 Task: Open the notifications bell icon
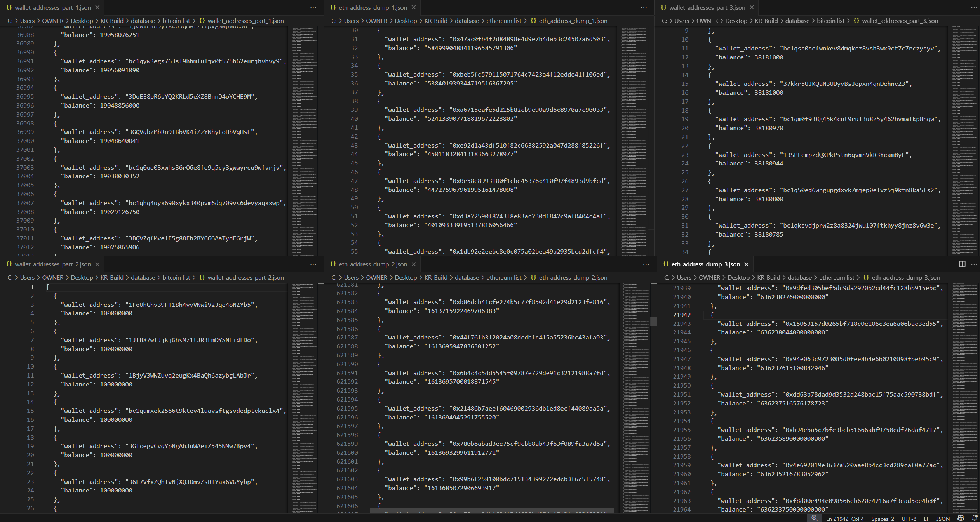974,518
